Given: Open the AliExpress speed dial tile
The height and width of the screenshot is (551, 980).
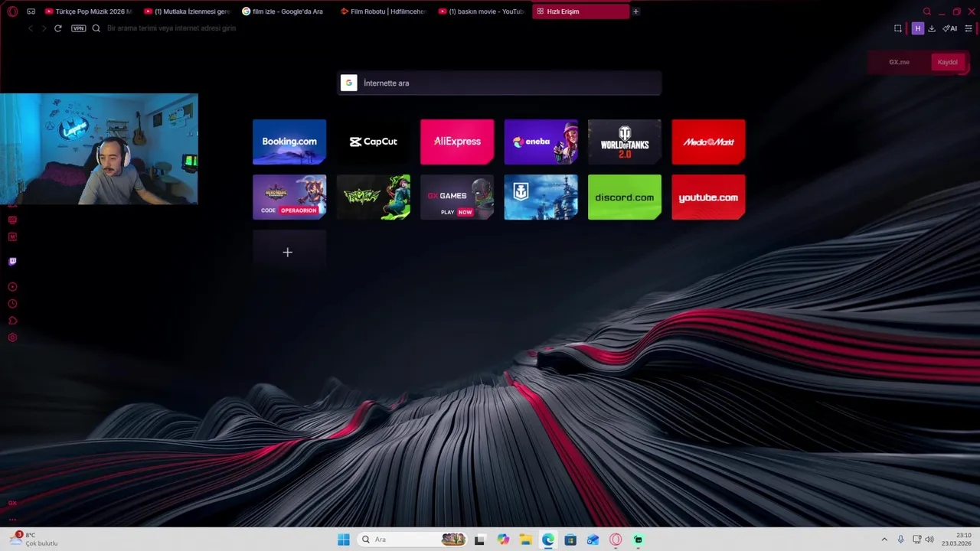Looking at the screenshot, I should pyautogui.click(x=457, y=142).
